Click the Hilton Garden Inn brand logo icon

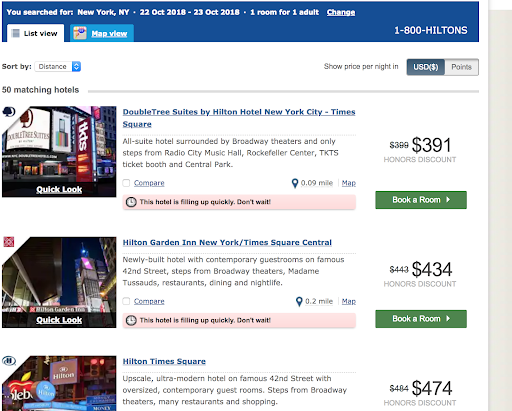(x=9, y=242)
